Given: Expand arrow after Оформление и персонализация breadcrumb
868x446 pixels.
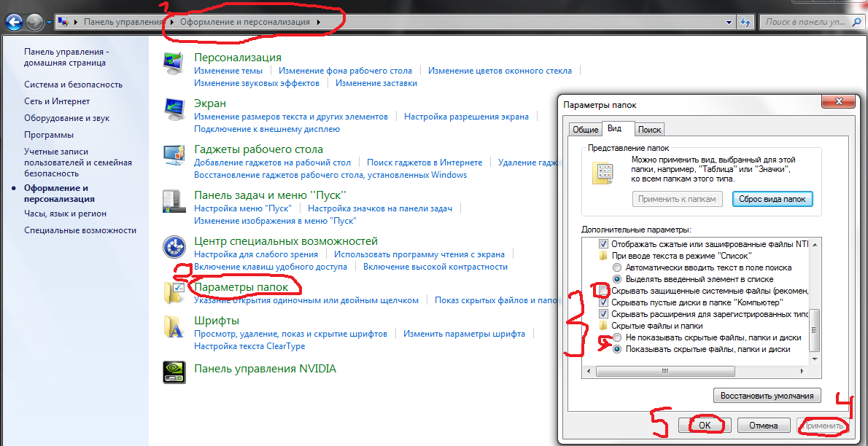Looking at the screenshot, I should 318,22.
